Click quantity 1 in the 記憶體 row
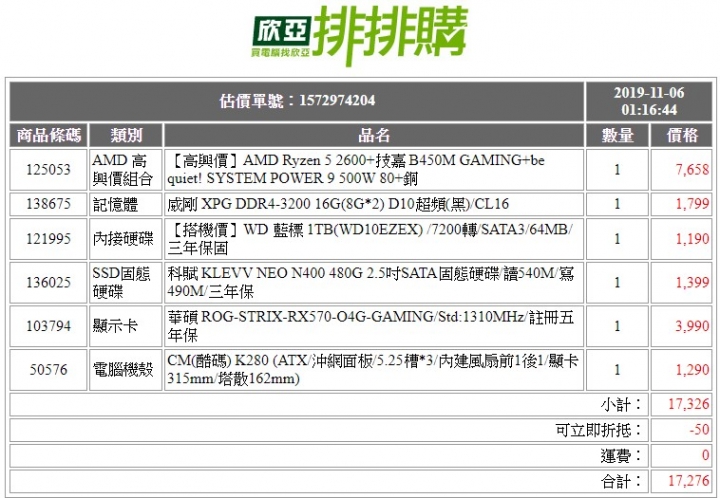720x498 pixels. 617,204
